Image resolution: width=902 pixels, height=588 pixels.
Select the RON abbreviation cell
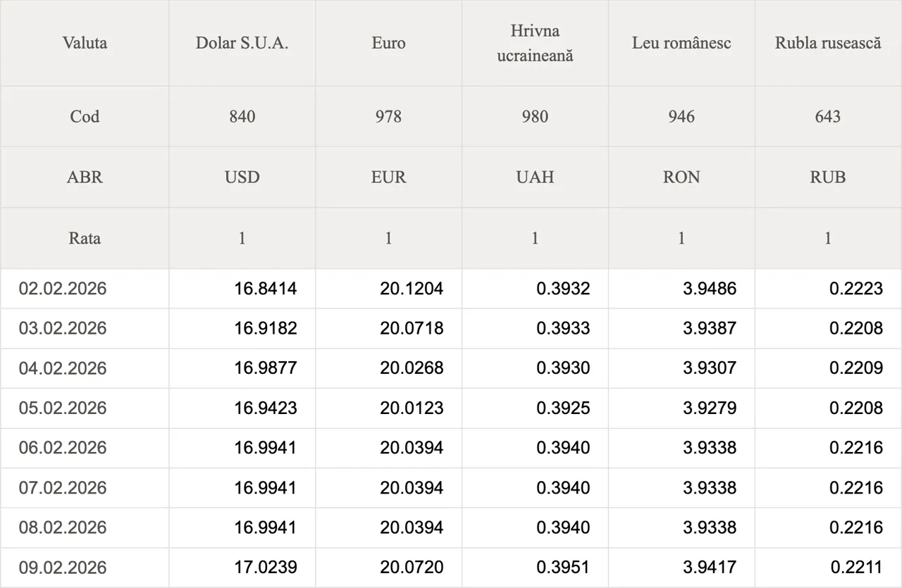681,177
